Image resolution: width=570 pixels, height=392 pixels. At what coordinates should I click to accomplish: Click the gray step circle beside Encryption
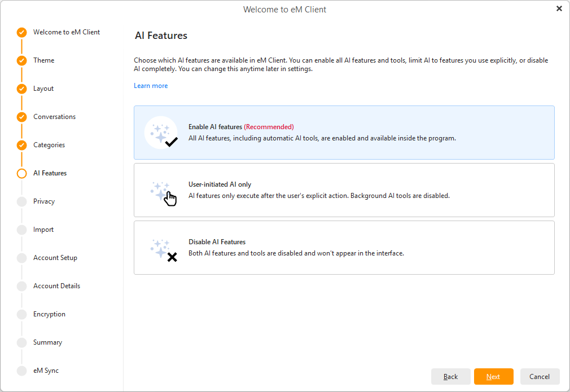22,314
